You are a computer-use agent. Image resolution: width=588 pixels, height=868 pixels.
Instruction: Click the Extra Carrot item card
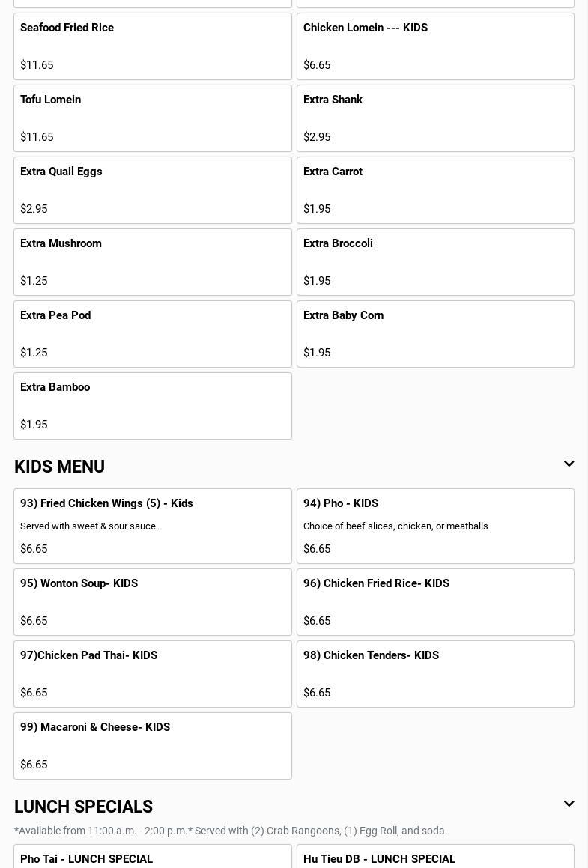pos(435,190)
